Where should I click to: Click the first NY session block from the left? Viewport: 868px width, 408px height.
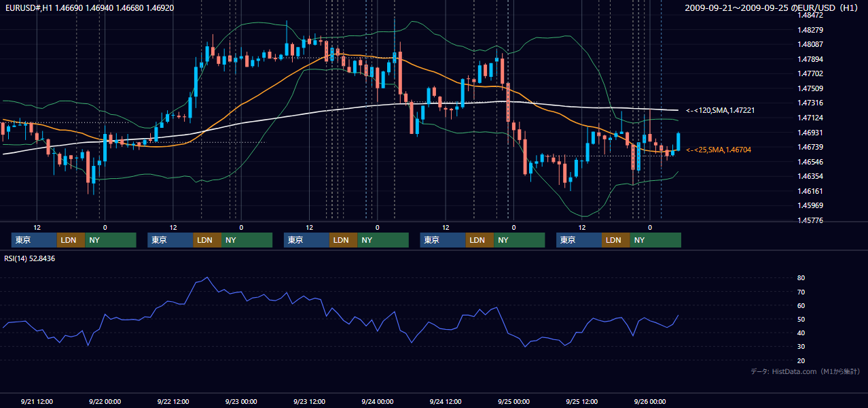(110, 240)
